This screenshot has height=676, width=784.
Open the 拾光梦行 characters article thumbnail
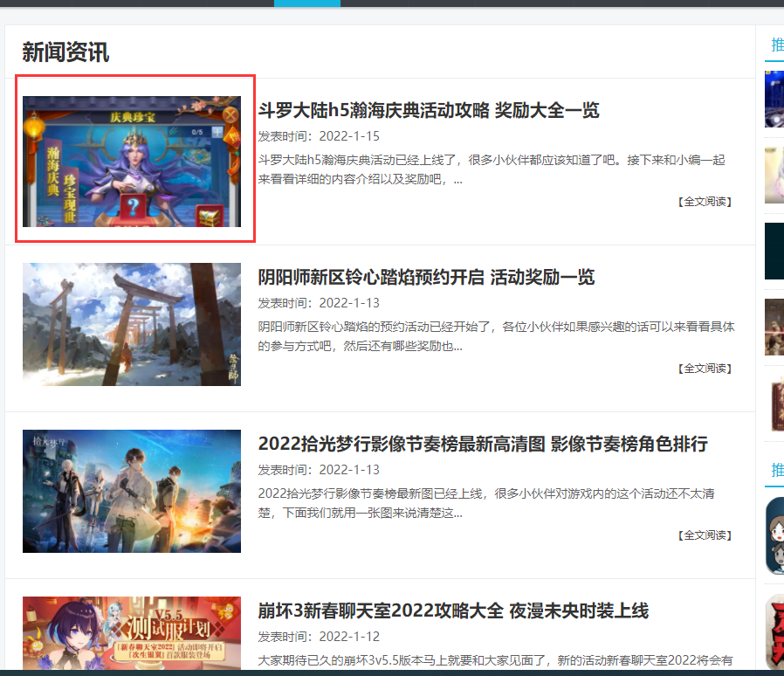point(132,491)
